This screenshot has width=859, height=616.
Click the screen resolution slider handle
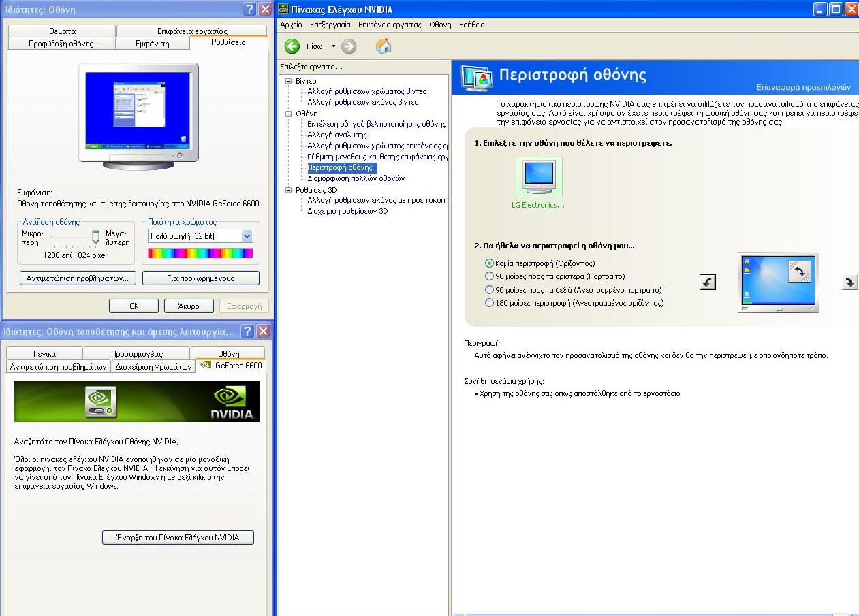coord(95,236)
